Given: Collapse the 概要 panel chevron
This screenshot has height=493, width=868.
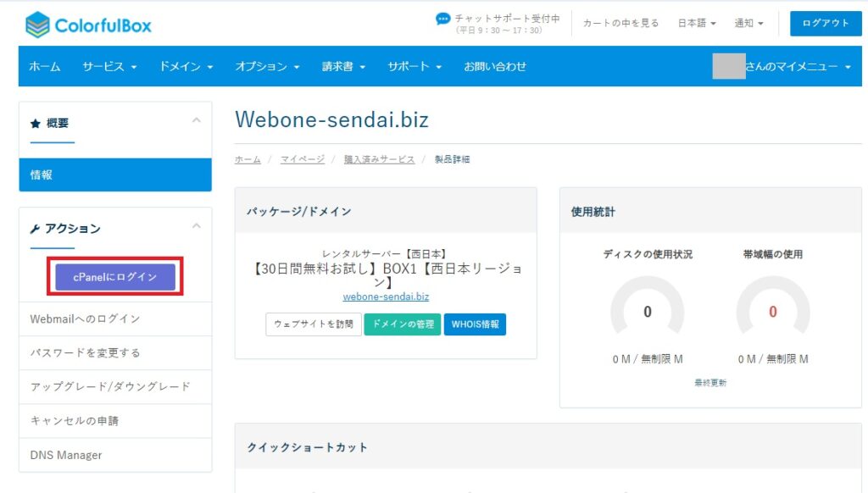Looking at the screenshot, I should 196,120.
